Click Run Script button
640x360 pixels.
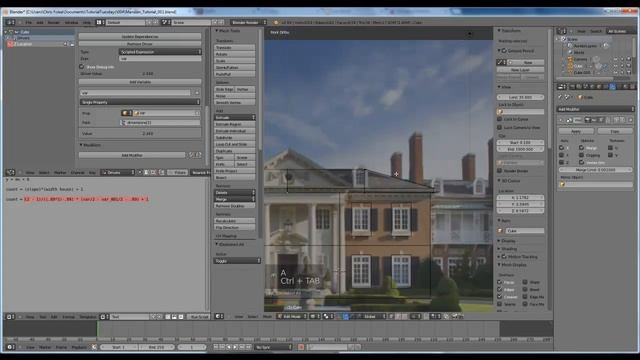click(x=199, y=317)
